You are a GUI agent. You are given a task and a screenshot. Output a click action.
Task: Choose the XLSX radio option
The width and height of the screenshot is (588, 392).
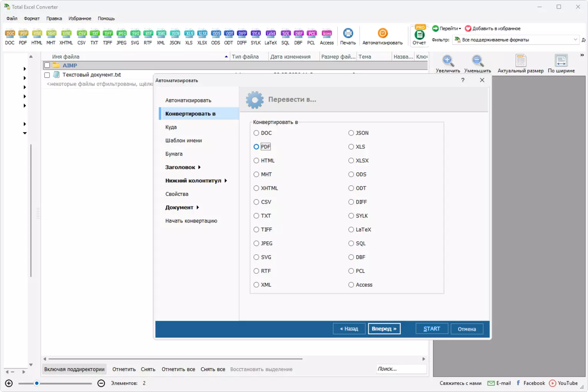(x=351, y=161)
